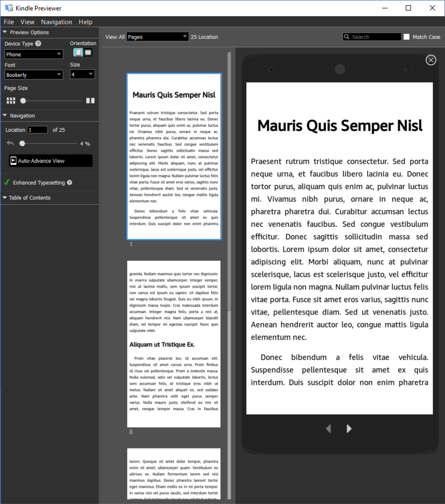Open help for Enhanced Typesetting

70,183
